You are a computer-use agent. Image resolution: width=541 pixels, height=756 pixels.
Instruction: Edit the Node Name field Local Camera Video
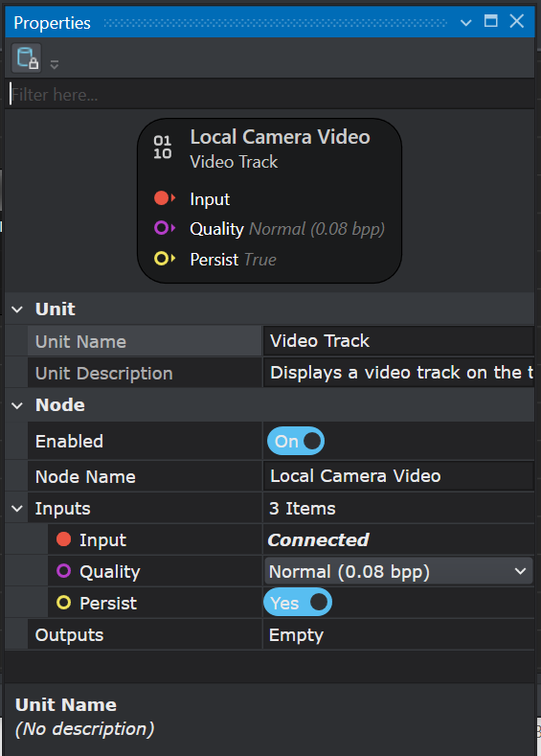399,476
